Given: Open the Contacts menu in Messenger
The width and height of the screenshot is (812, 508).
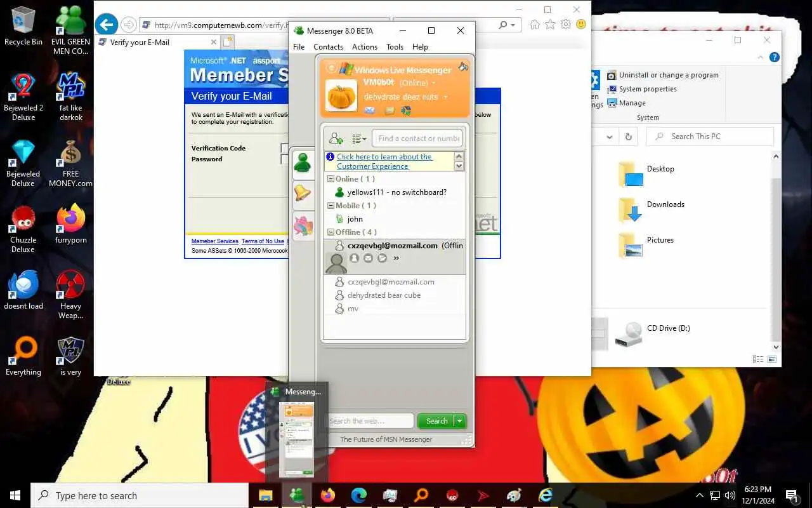Looking at the screenshot, I should point(328,47).
